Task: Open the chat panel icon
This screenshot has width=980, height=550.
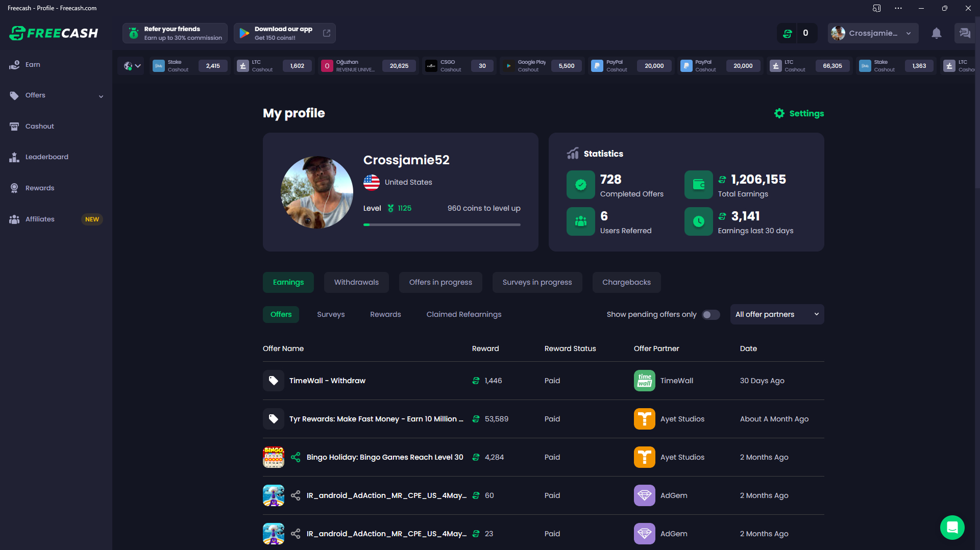Action: [x=964, y=34]
